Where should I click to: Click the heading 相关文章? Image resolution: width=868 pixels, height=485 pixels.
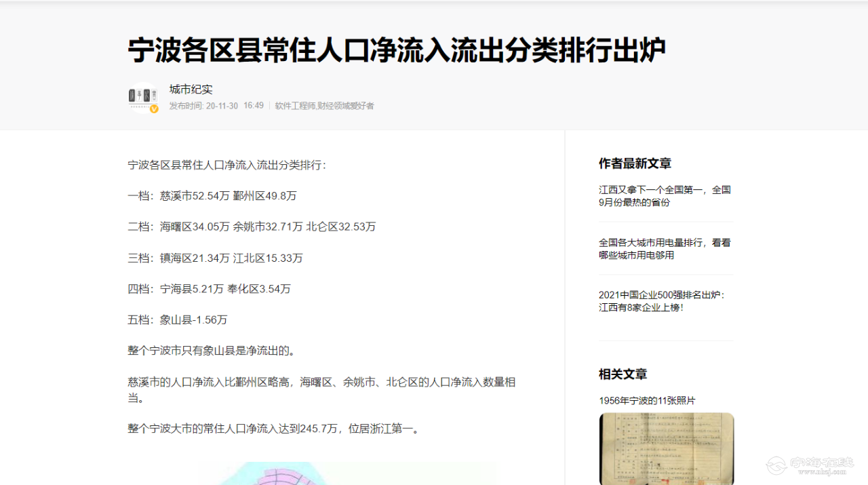[623, 374]
